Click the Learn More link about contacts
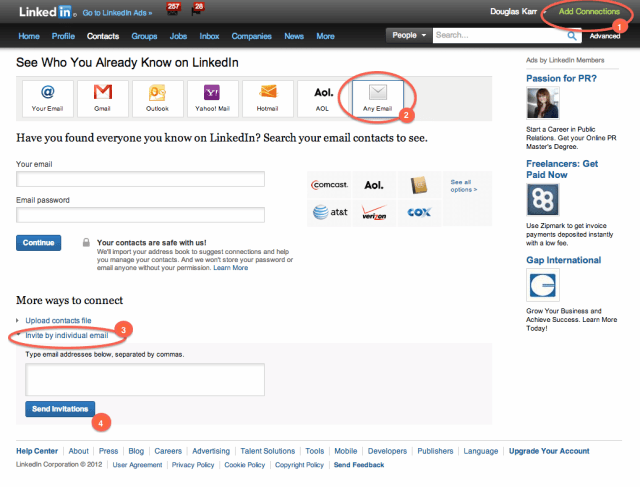This screenshot has height=487, width=640. 231,268
